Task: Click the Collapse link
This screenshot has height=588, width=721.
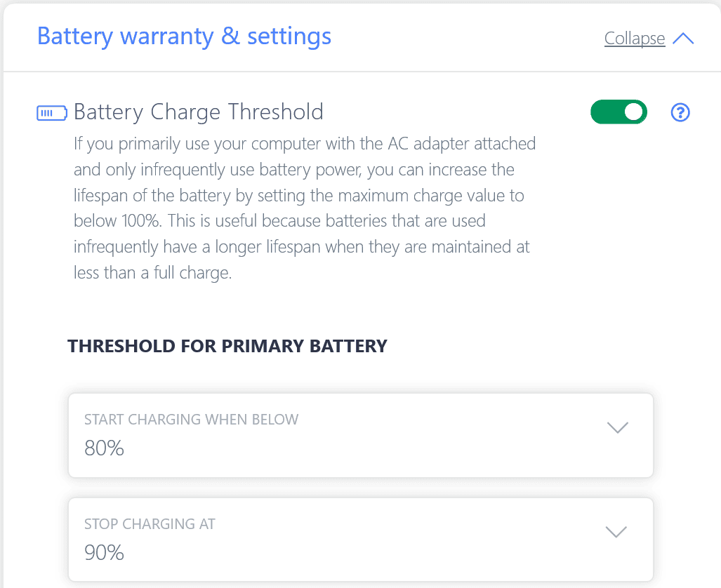Action: 634,39
